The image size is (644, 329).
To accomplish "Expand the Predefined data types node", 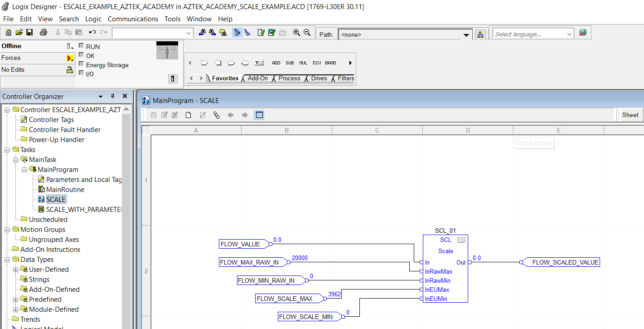I will click(x=16, y=300).
